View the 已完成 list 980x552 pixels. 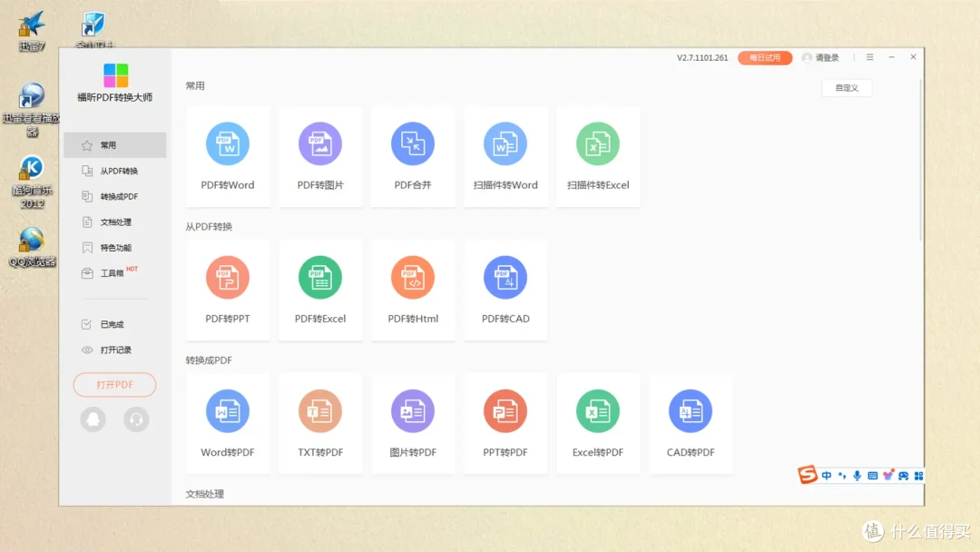click(x=115, y=324)
